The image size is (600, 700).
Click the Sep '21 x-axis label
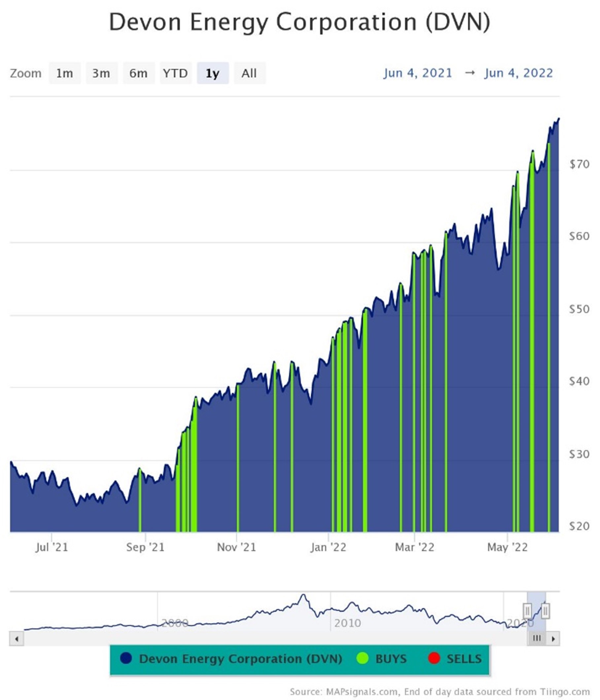145,547
